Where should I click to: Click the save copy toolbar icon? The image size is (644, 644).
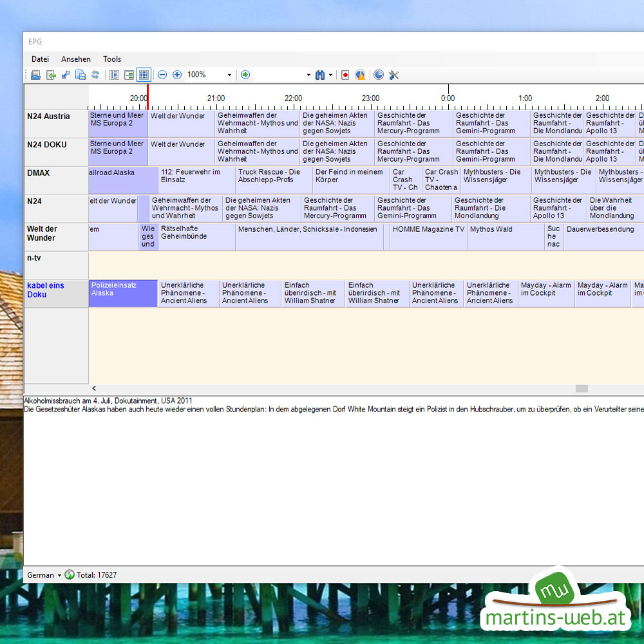point(80,75)
